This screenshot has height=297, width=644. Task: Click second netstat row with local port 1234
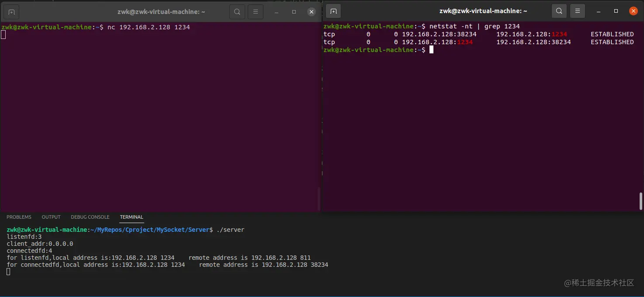pos(478,42)
